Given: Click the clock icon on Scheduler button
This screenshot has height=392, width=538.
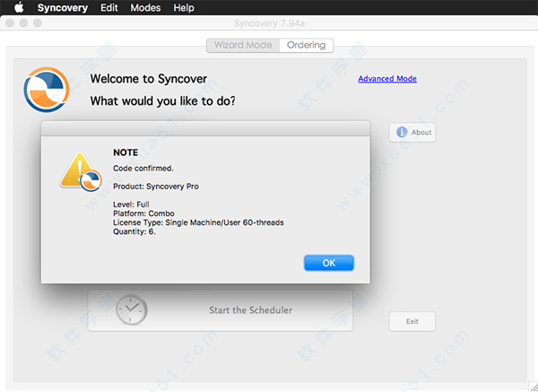Looking at the screenshot, I should tap(132, 309).
